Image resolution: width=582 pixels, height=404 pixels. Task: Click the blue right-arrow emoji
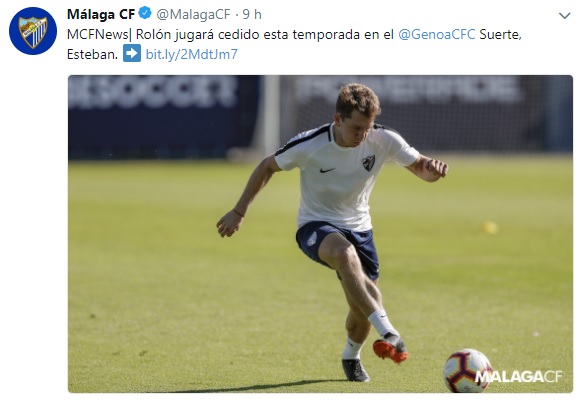pos(132,53)
